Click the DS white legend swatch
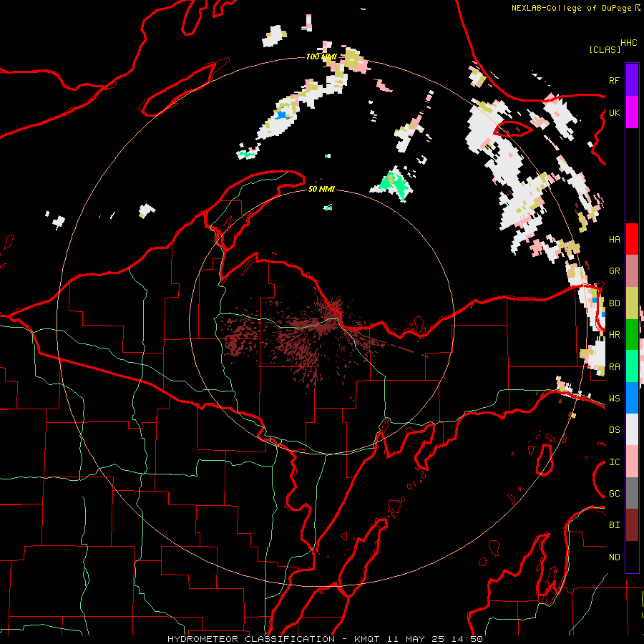644x644 pixels. [x=632, y=429]
